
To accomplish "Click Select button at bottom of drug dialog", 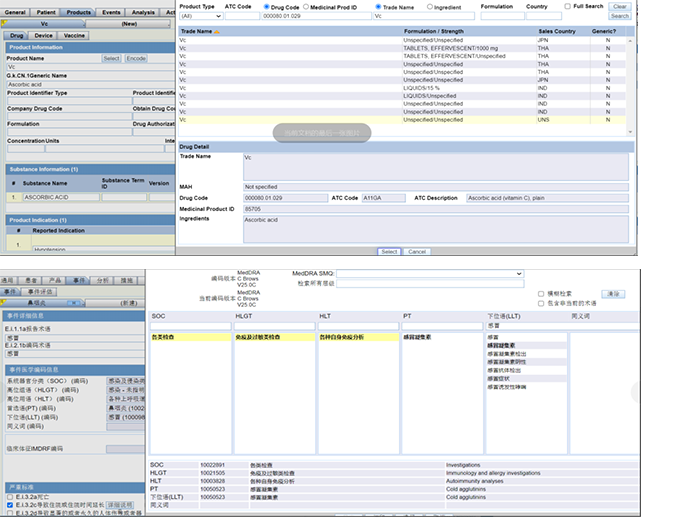I will click(x=389, y=251).
